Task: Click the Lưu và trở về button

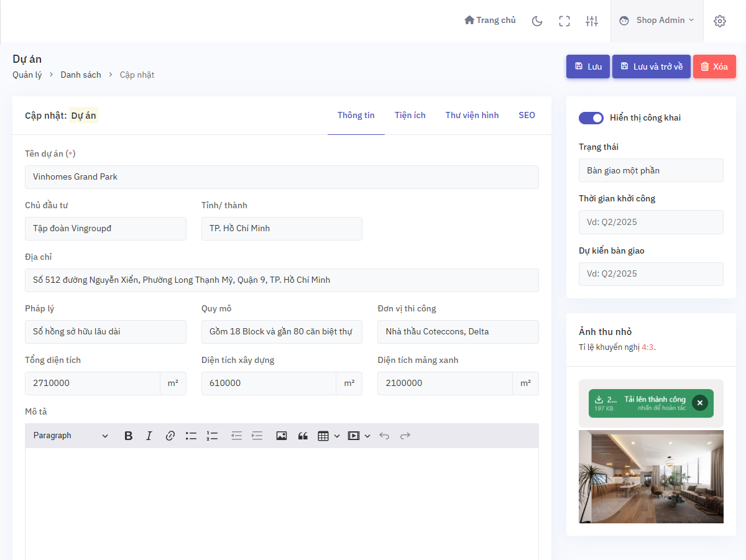Action: tap(651, 67)
